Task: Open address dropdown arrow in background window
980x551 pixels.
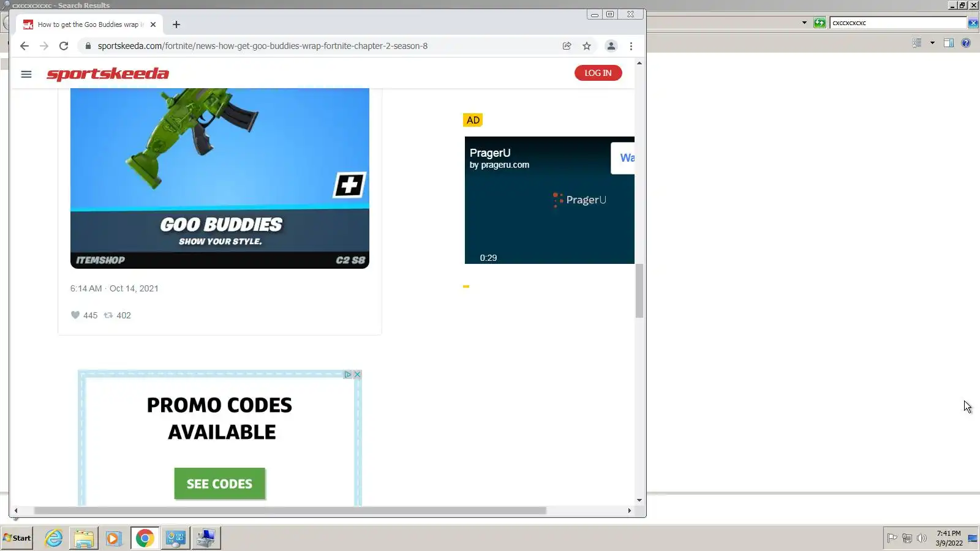Action: (x=804, y=23)
